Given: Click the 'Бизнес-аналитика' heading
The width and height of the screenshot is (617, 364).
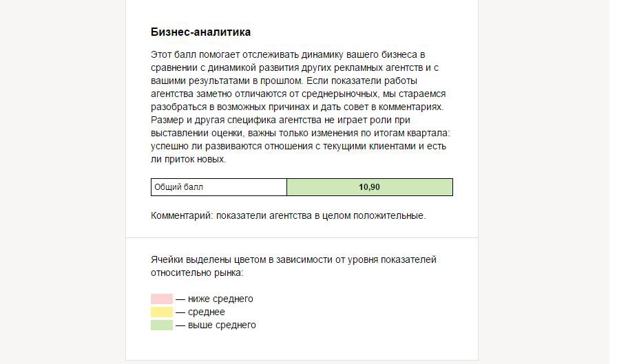Looking at the screenshot, I should tap(200, 32).
